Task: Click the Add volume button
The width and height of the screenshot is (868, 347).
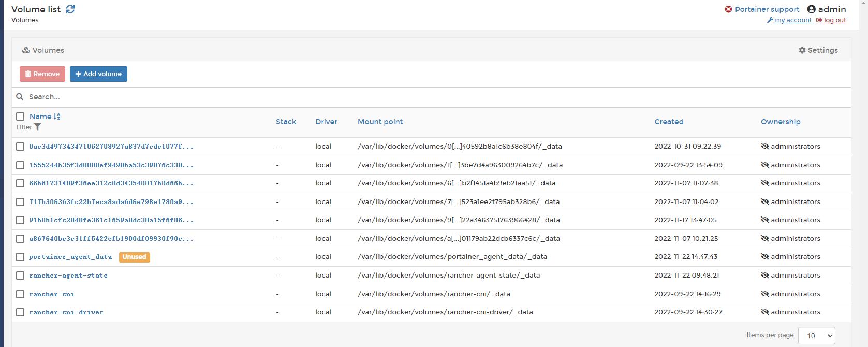Action: click(98, 74)
